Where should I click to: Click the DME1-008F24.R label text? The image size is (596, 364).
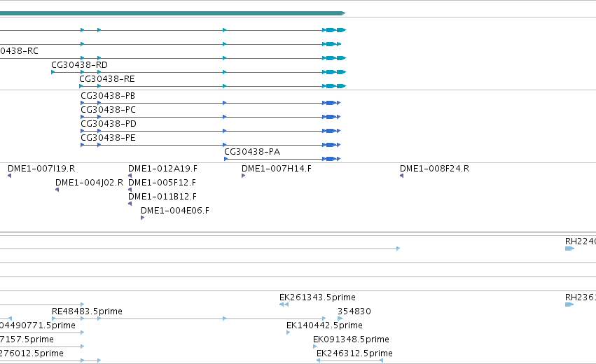pos(434,169)
